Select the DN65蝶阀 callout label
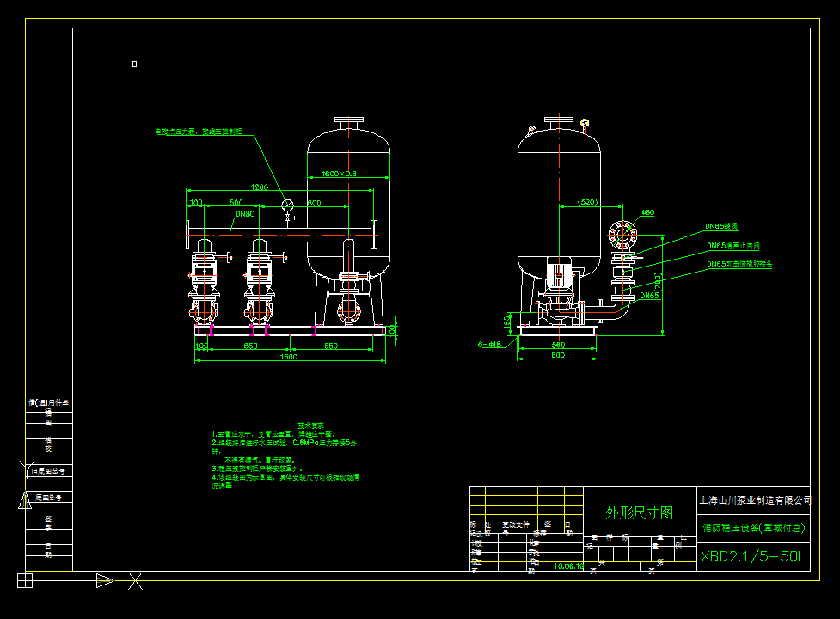840x619 pixels. [721, 226]
